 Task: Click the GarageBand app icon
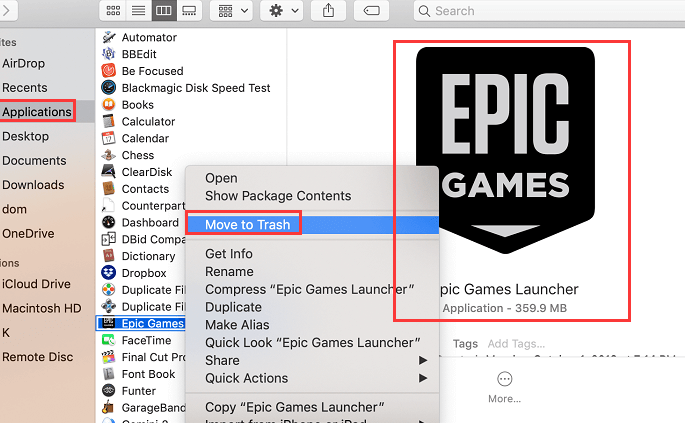108,407
